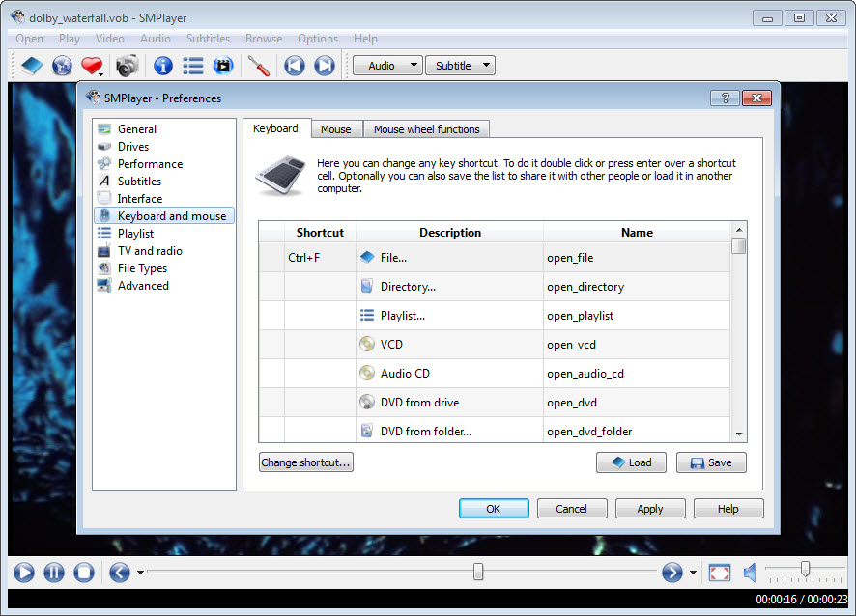Viewport: 856px width, 616px height.
Task: Open the Subtitles menu
Action: 208,39
